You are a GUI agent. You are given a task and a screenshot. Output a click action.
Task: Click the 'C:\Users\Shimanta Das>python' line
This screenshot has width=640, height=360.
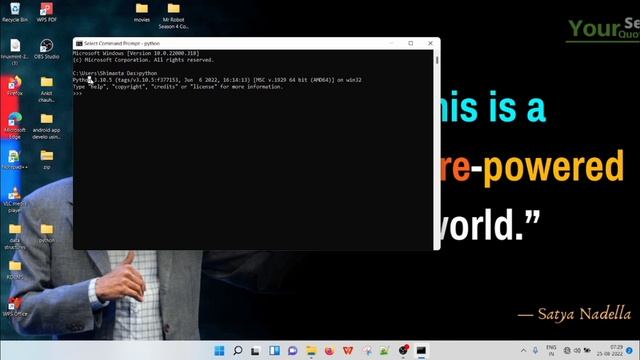pyautogui.click(x=115, y=73)
